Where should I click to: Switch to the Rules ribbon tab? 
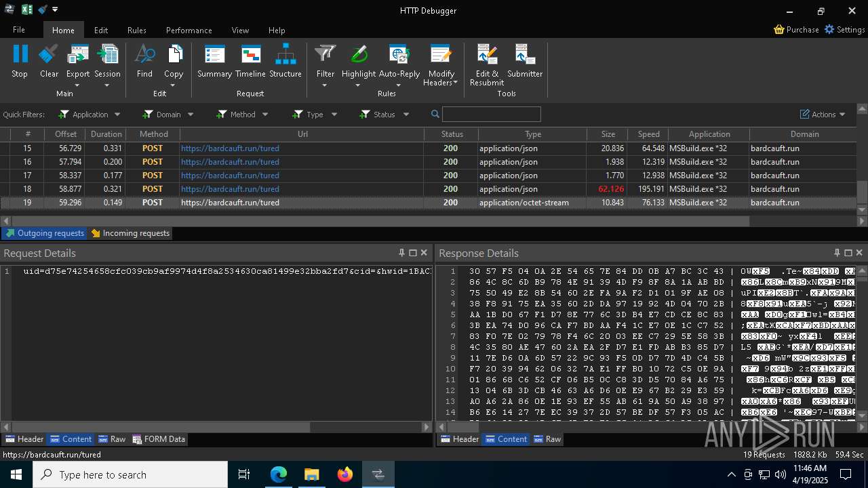(x=137, y=30)
